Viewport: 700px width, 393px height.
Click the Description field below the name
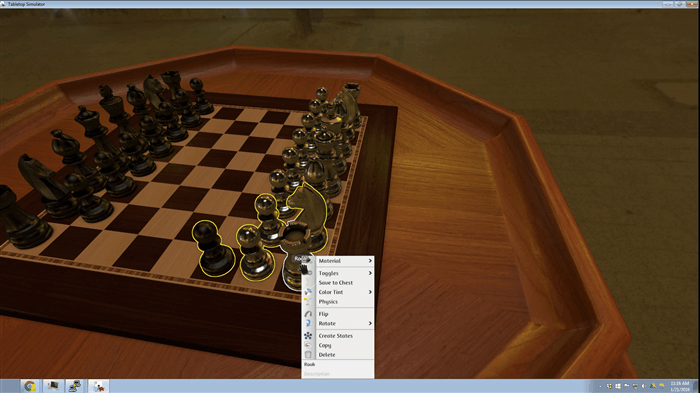[338, 374]
